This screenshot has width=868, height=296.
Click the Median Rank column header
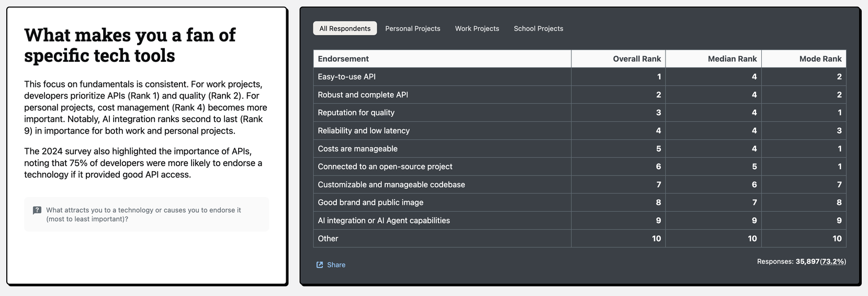point(732,59)
